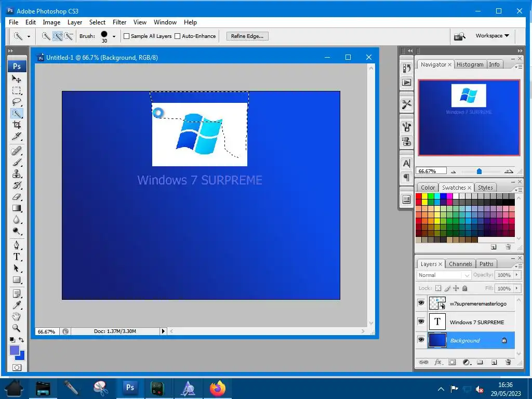Select the Lasso tool

(x=16, y=102)
